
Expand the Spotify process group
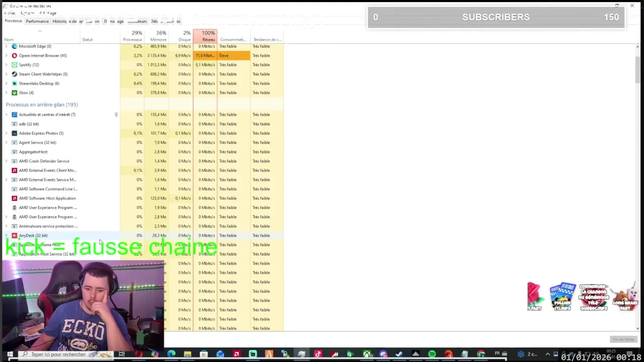[6, 65]
